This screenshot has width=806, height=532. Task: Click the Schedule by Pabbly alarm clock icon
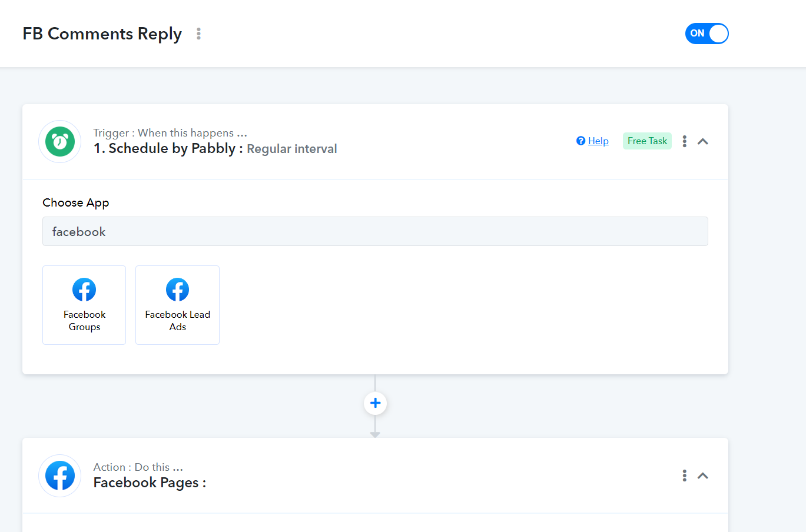point(60,142)
